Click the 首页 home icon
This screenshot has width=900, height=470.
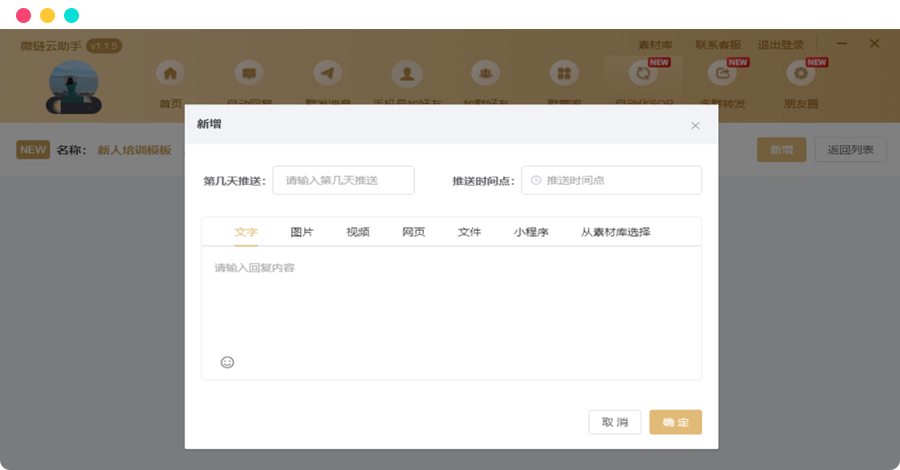click(170, 74)
